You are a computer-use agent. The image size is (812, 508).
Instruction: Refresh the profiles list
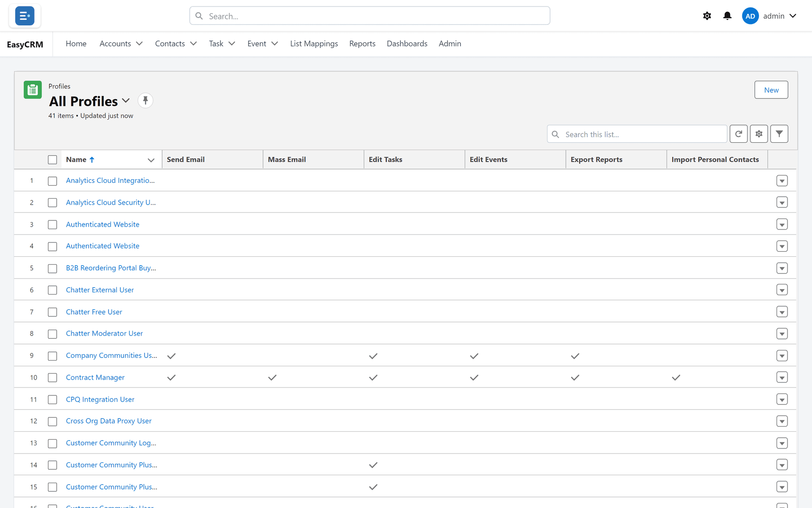point(739,134)
